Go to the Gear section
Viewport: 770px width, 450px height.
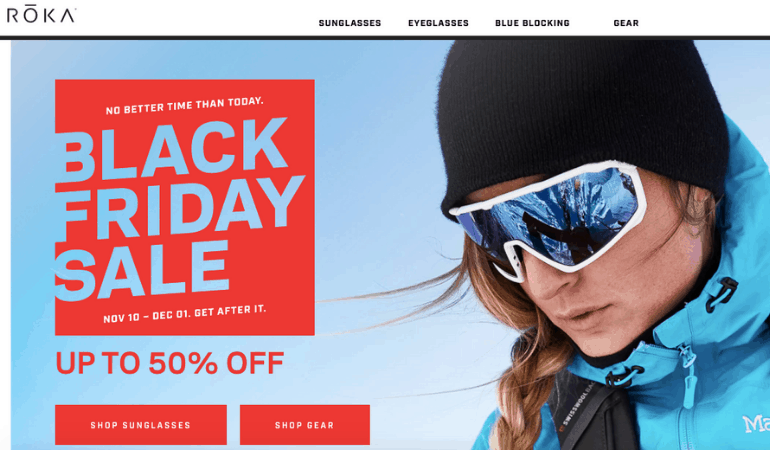(x=626, y=23)
